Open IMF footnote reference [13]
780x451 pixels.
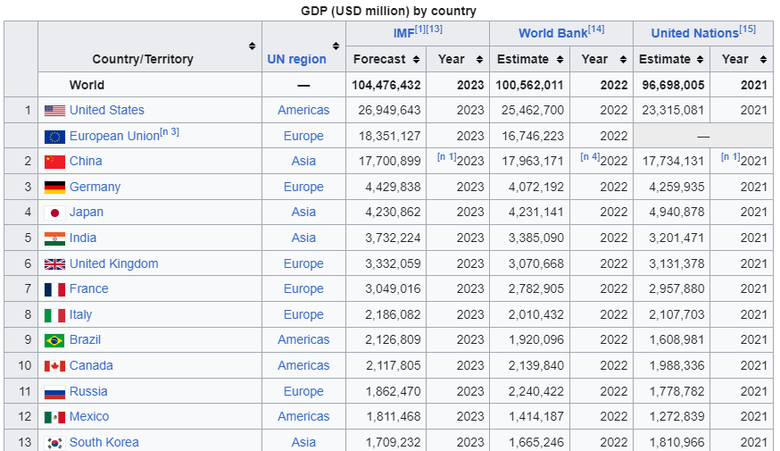[434, 29]
